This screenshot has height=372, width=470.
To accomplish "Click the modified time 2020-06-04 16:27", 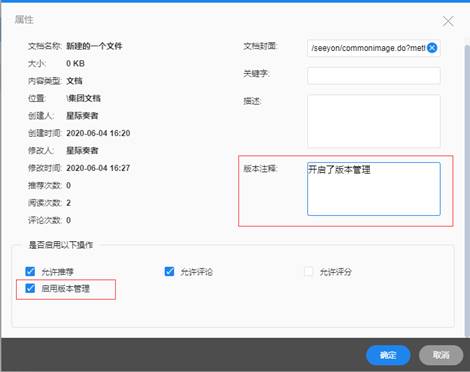I will click(x=98, y=168).
